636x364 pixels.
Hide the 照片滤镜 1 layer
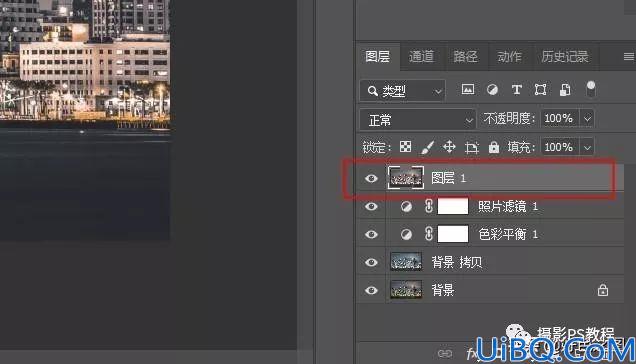pyautogui.click(x=371, y=207)
